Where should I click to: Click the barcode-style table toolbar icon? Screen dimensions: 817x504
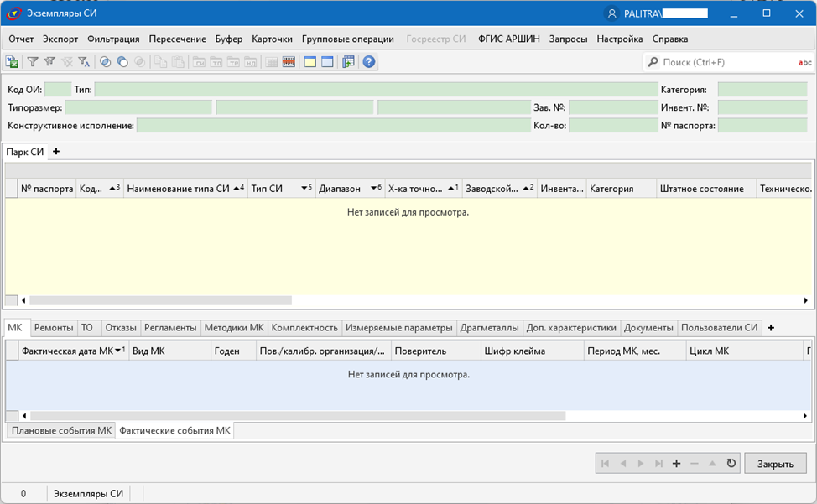pos(289,62)
